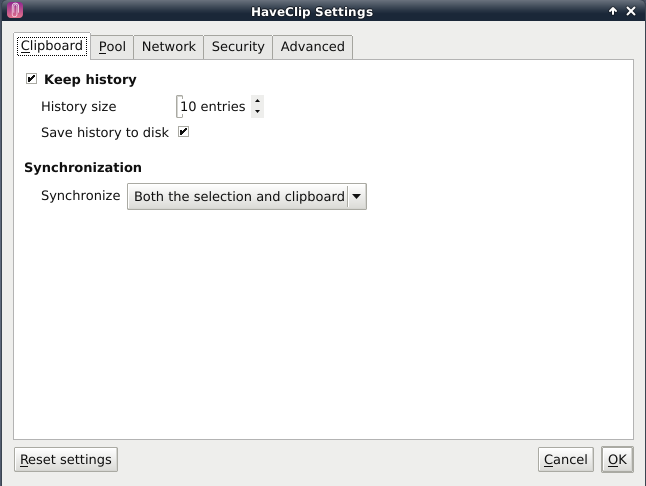Switch to the Pool tab
The height and width of the screenshot is (486, 646).
[112, 47]
